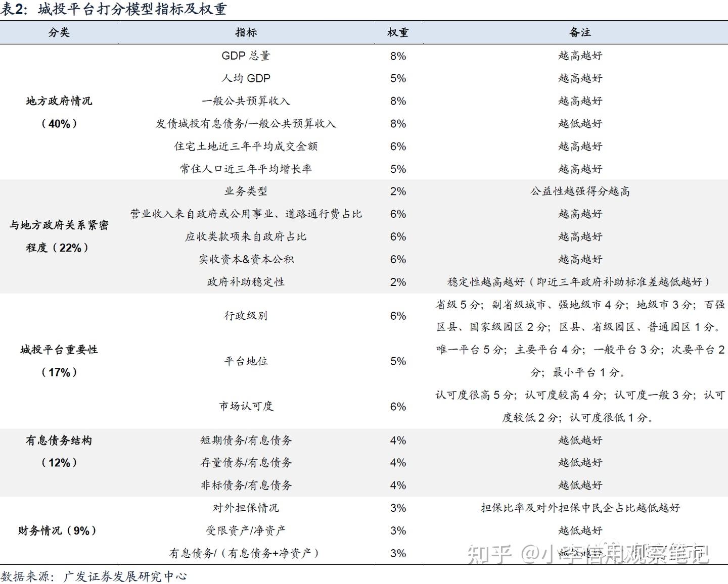This screenshot has width=728, height=584.
Task: Click the 城投平台重要性 category label
Action: click(59, 350)
